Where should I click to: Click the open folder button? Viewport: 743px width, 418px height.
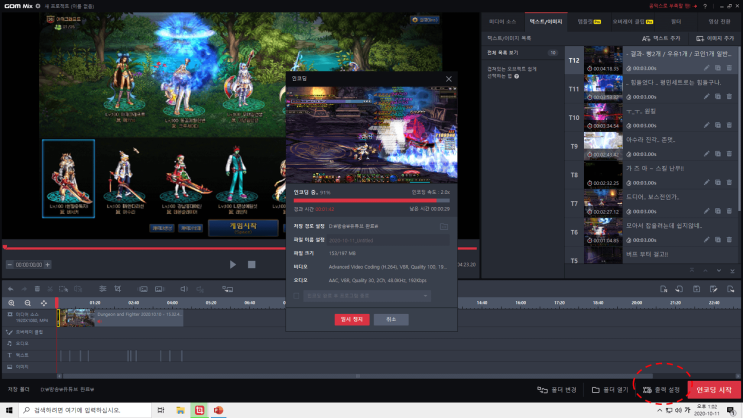tap(610, 390)
